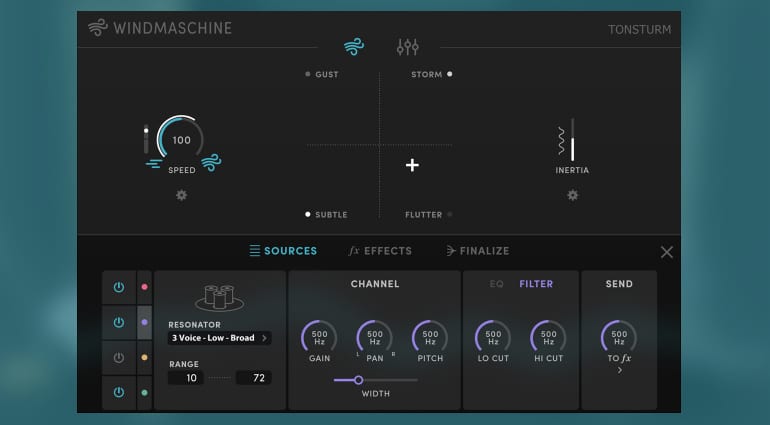The image size is (770, 425).
Task: Select the Filter tab
Action: [x=536, y=284]
